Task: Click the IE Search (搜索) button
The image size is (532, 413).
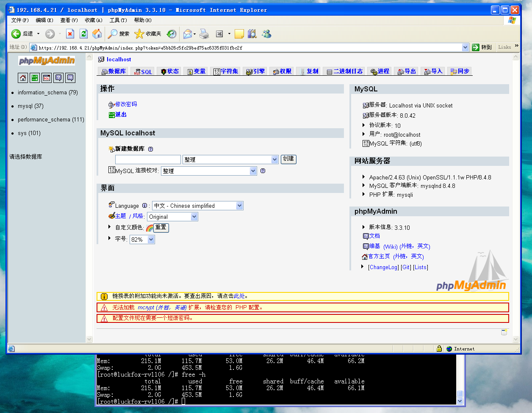Action: [x=118, y=34]
